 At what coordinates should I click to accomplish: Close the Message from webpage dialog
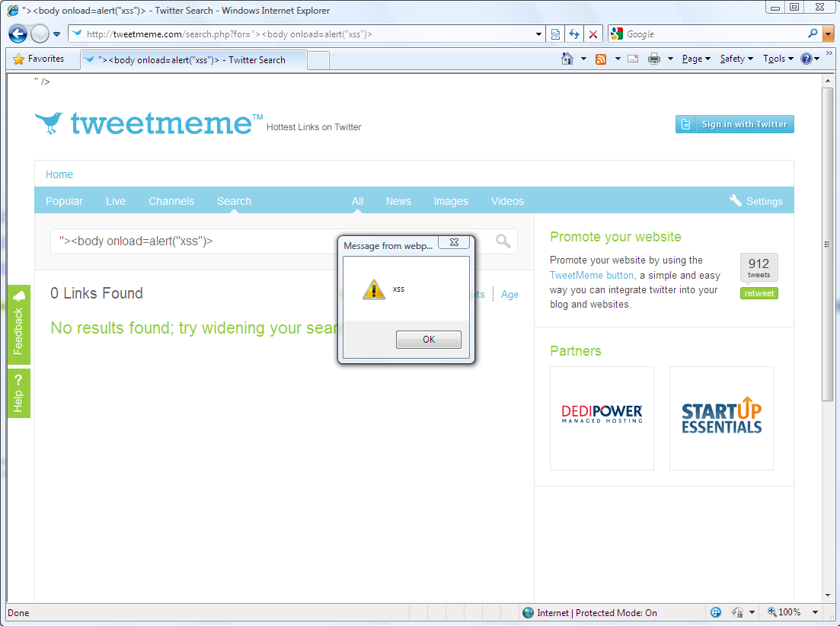pyautogui.click(x=454, y=242)
